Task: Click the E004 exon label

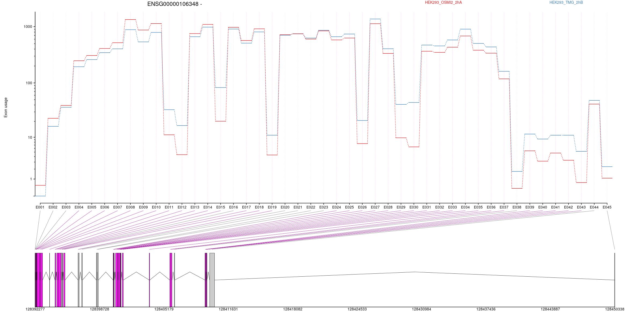Action: click(x=79, y=207)
